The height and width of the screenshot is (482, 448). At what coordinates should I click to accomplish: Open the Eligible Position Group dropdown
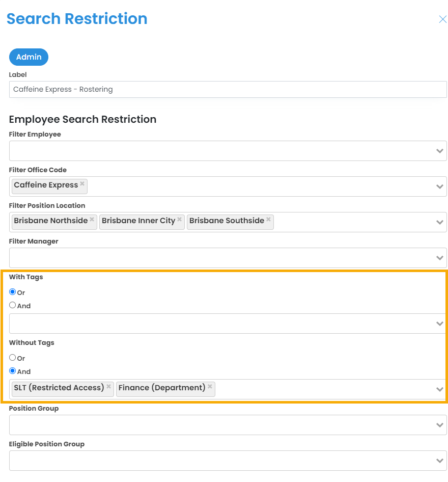pyautogui.click(x=439, y=461)
